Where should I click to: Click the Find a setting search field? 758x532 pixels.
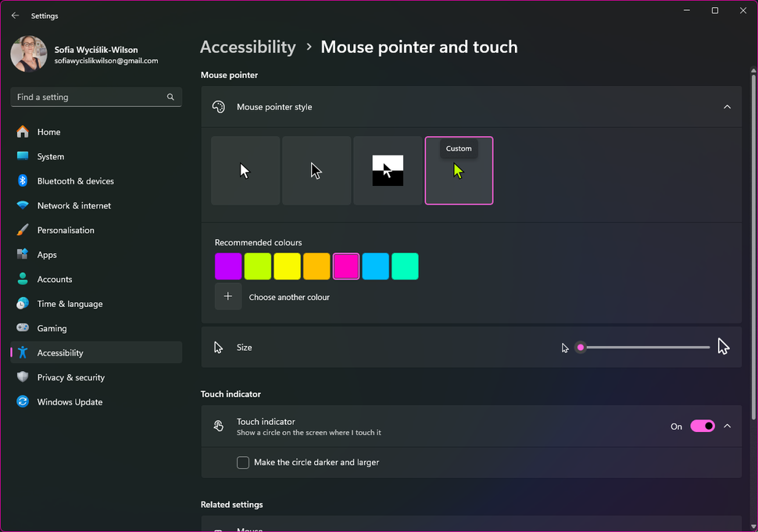86,97
